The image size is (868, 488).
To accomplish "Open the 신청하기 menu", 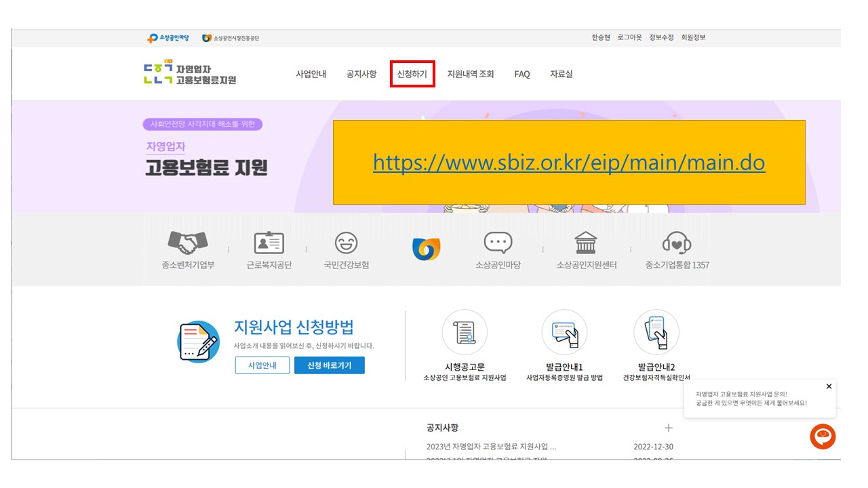I will [412, 74].
